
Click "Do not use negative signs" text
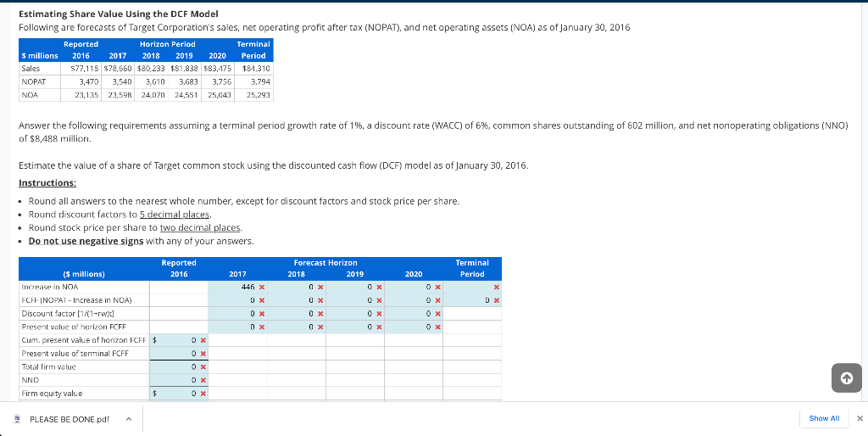tap(86, 241)
